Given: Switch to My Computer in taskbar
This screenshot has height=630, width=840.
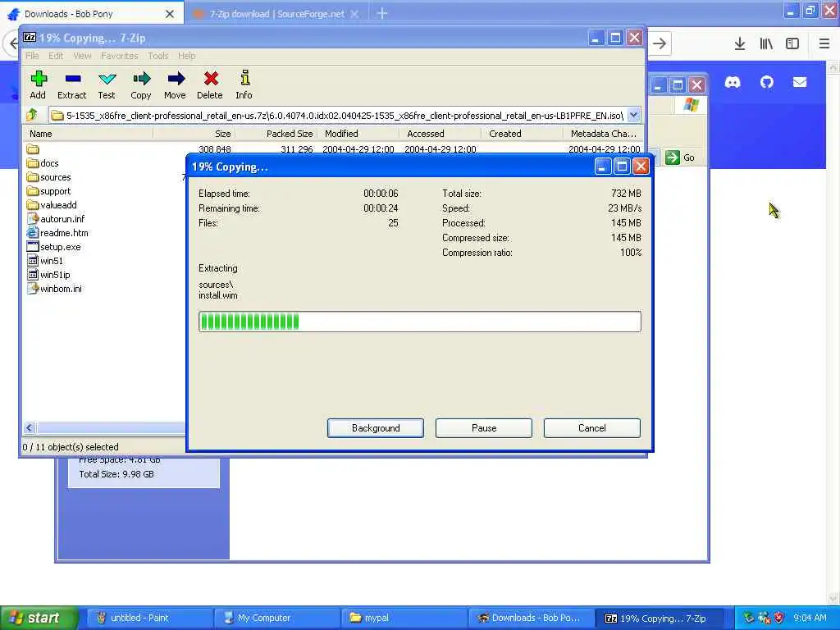Looking at the screenshot, I should coord(276,618).
